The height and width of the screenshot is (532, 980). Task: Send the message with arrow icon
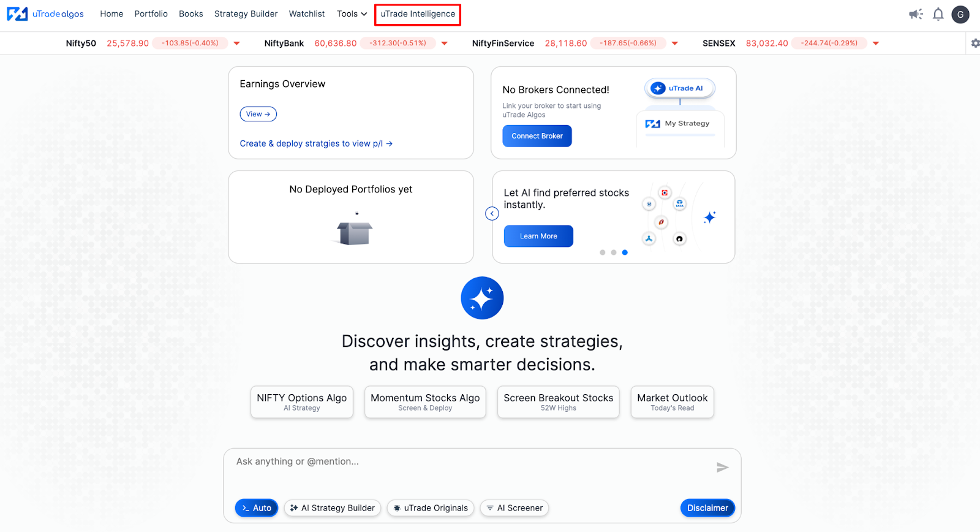point(722,468)
